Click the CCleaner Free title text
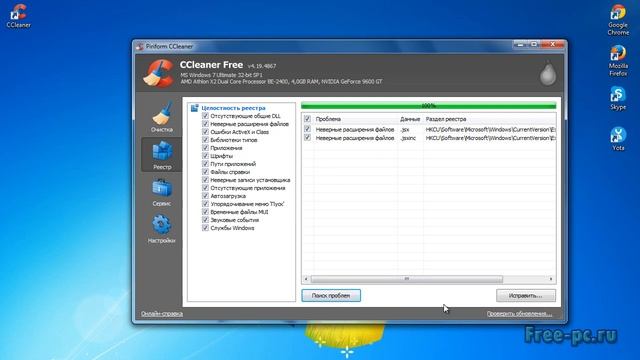 pyautogui.click(x=211, y=65)
